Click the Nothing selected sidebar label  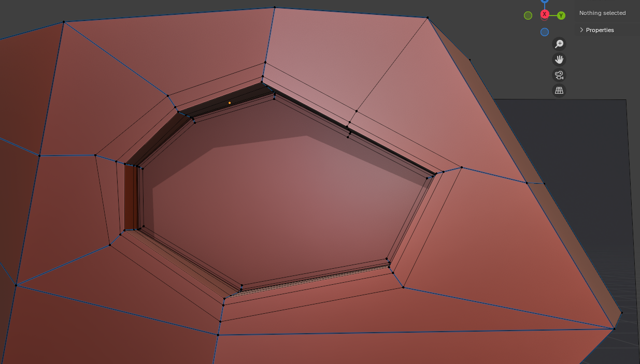(x=602, y=13)
